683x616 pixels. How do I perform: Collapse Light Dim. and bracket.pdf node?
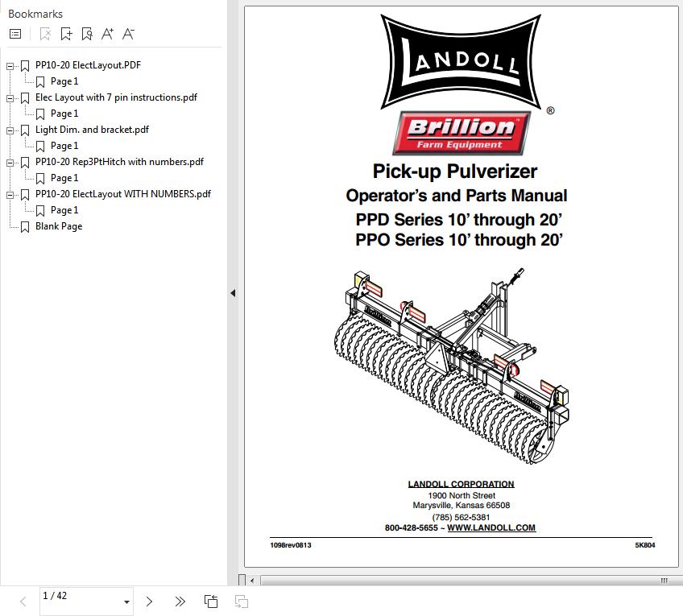(10, 130)
